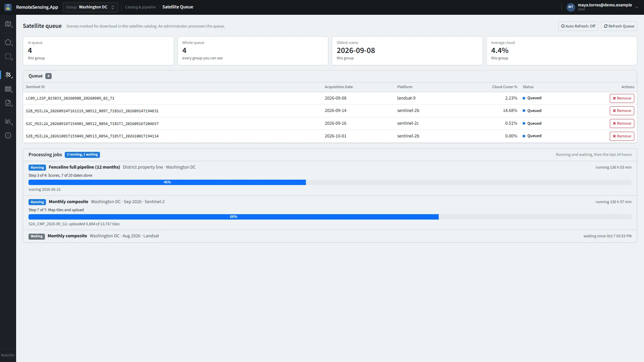This screenshot has height=362, width=644.
Task: Click the In queue summary card
Action: tap(98, 51)
